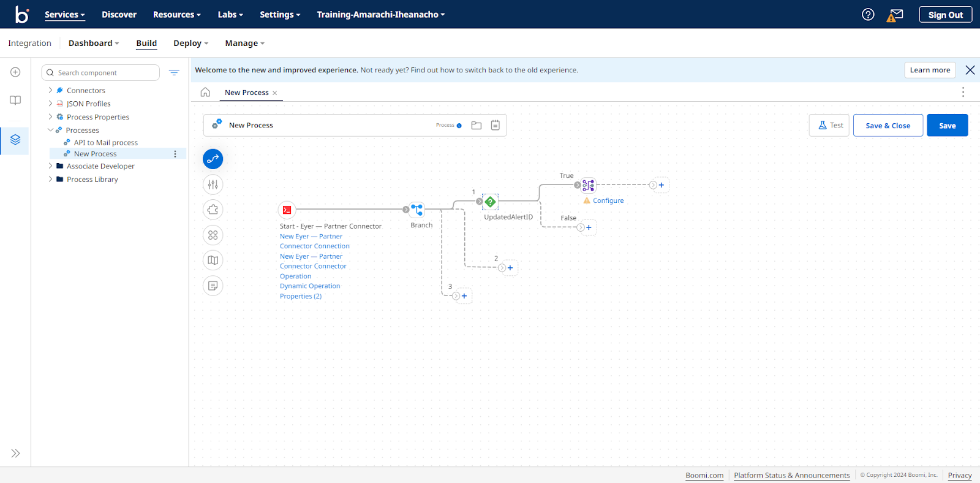Click the Learn more button
Viewport: 980px width, 483px height.
(x=930, y=70)
